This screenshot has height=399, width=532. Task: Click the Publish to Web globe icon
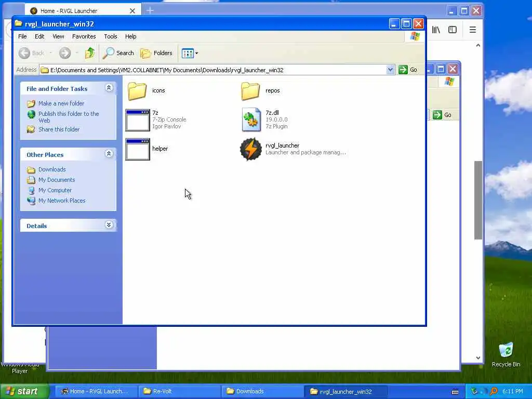31,114
